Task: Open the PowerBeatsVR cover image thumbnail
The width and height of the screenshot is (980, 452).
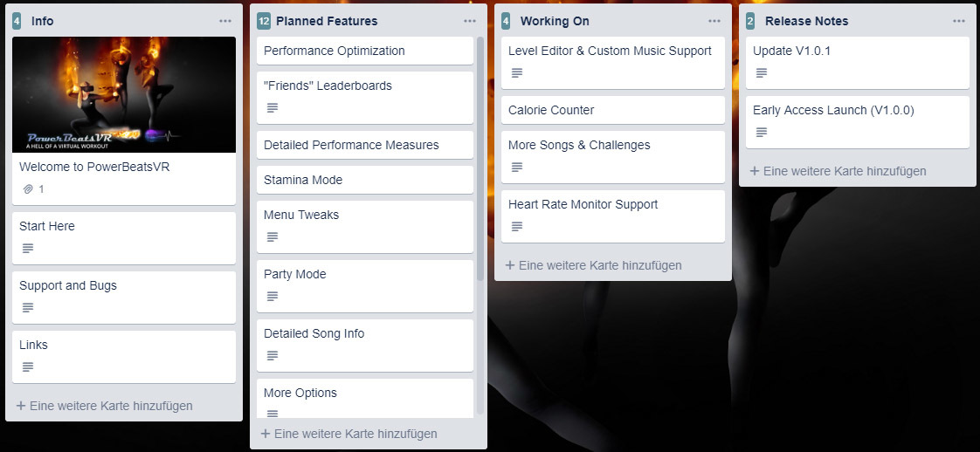Action: coord(124,94)
